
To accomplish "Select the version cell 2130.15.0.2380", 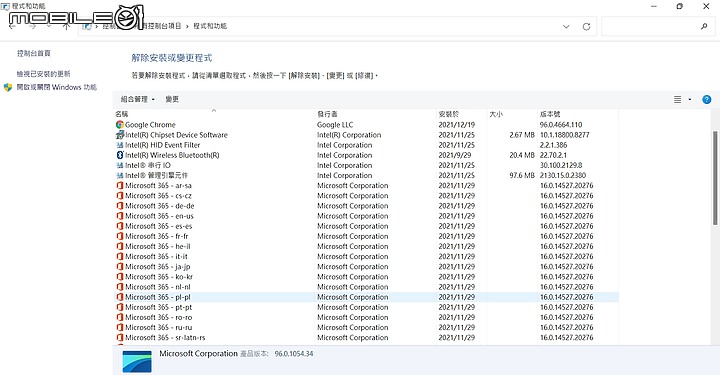I will [562, 175].
